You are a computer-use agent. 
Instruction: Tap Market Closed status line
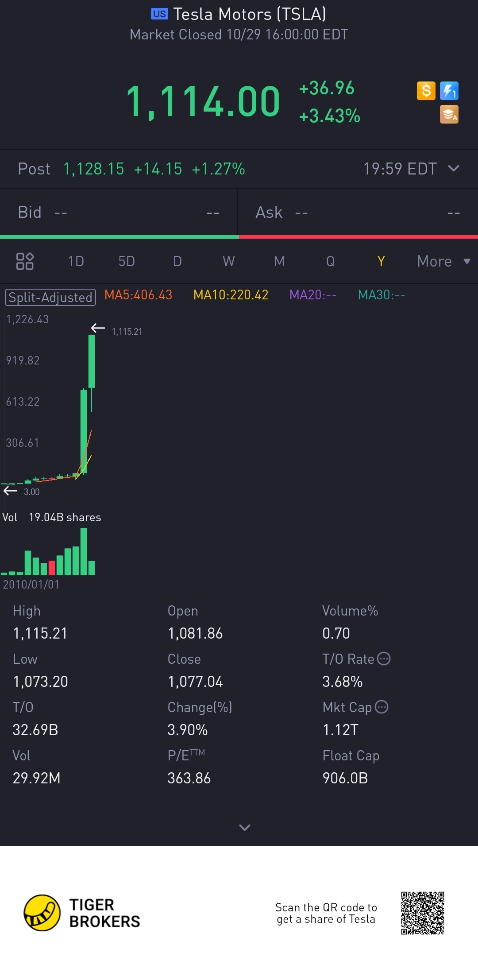pyautogui.click(x=239, y=35)
